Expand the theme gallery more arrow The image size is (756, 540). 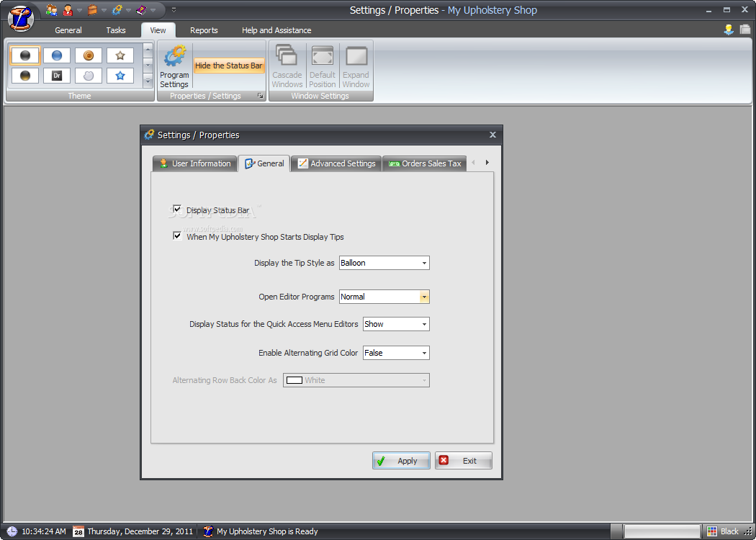coord(148,81)
